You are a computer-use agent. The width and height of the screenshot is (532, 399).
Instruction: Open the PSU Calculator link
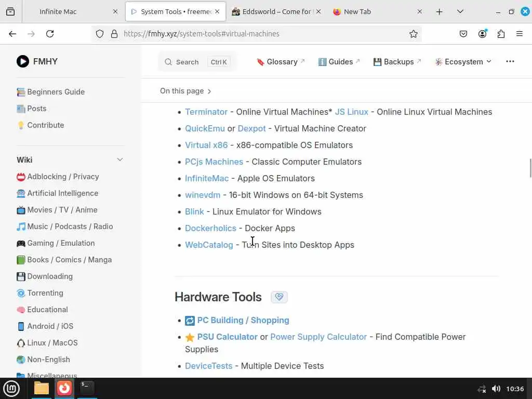tap(228, 337)
